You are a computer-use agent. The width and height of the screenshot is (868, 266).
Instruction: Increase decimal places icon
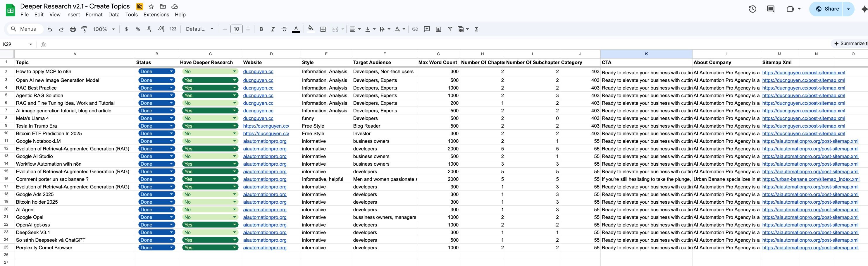pyautogui.click(x=161, y=29)
